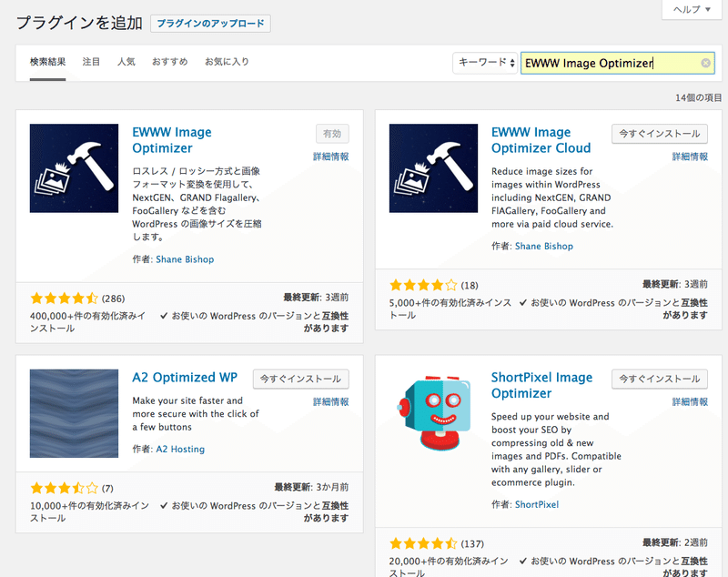Screen dimensions: 728x577
Task: Open the A2 Optimized WP title link
Action: [185, 378]
